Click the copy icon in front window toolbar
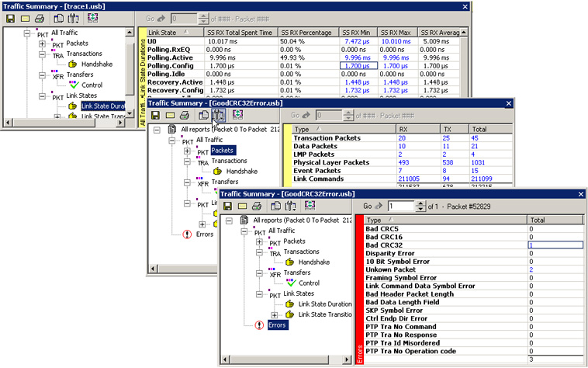This screenshot has width=588, height=368. (277, 206)
